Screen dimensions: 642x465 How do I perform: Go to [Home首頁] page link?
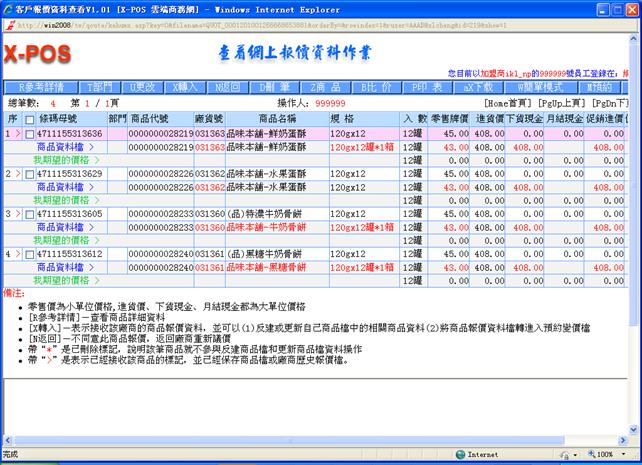510,103
